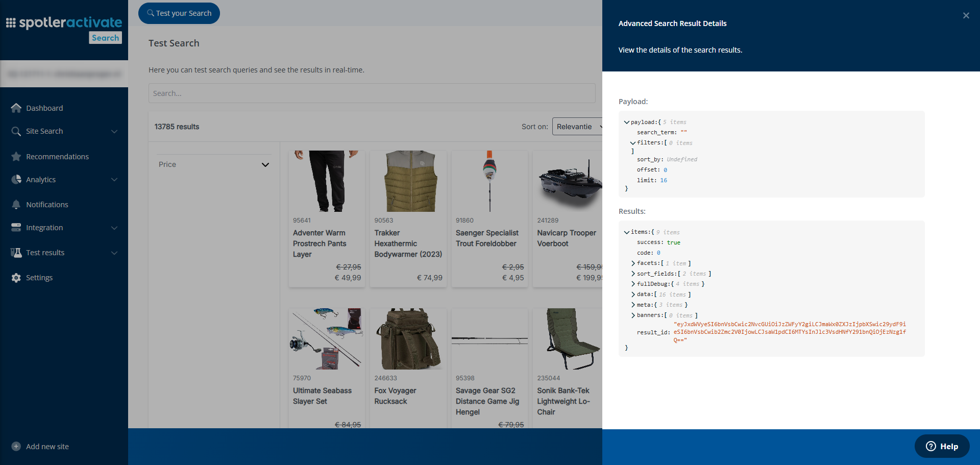Open the Ultimate Seabass Slayer Set image
Screen dimensions: 980x465
pyautogui.click(x=327, y=339)
